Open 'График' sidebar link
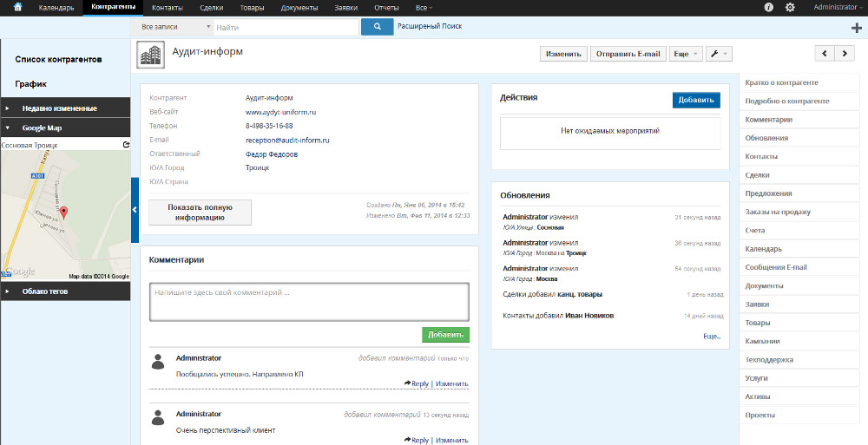 tap(30, 84)
